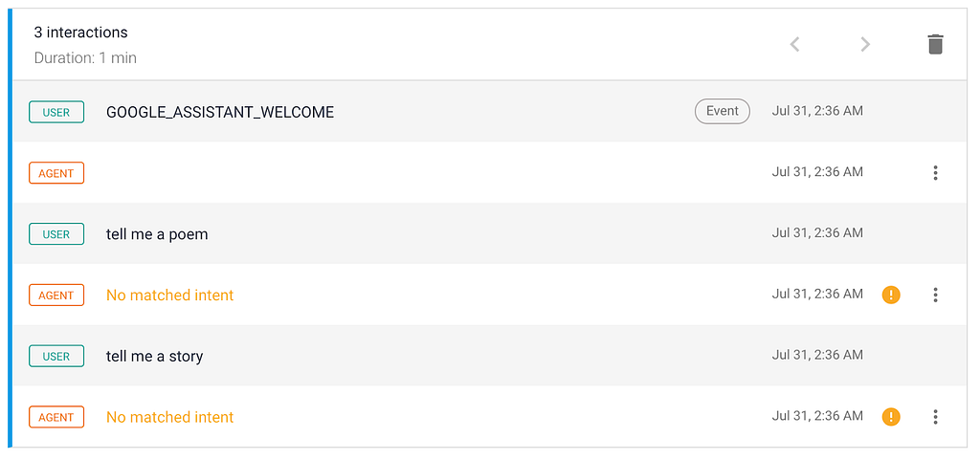Click USER tag beside 'tell me a poem'
This screenshot has width=980, height=460.
coord(56,234)
